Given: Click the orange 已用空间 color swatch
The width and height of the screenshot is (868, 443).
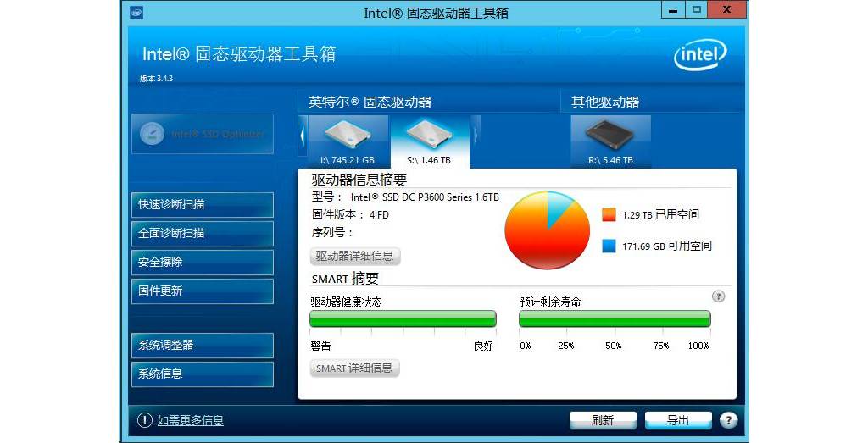Looking at the screenshot, I should 609,214.
